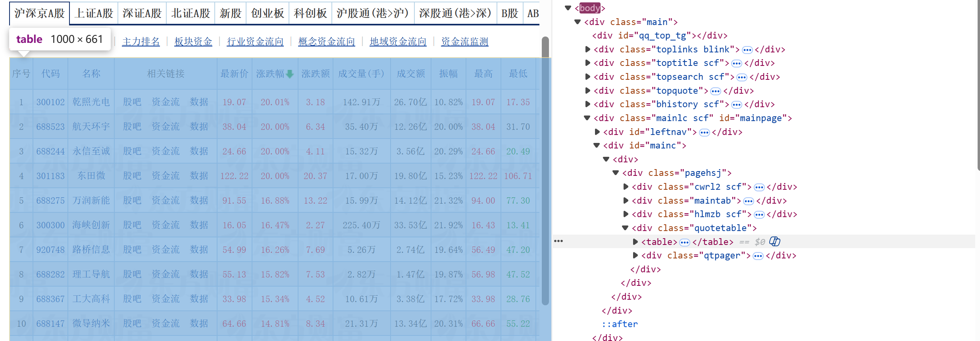Collapse the body element
Screen dimensions: 980x341
tap(568, 8)
